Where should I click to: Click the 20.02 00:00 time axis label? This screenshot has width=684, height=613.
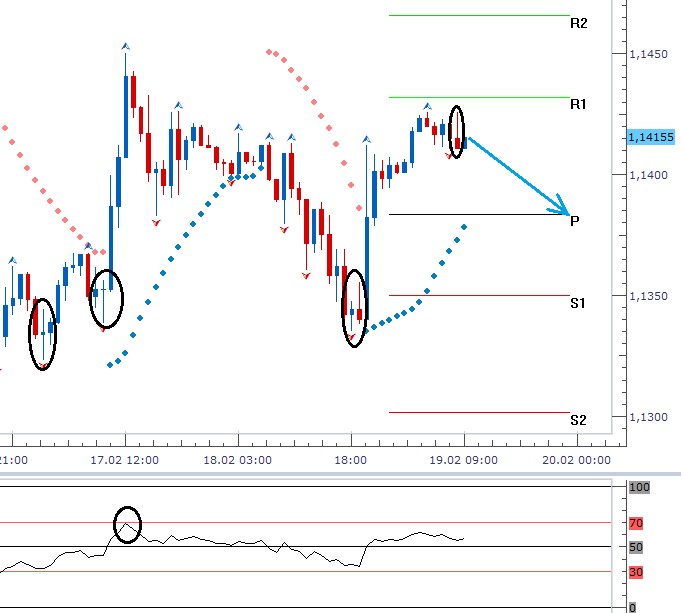click(579, 460)
